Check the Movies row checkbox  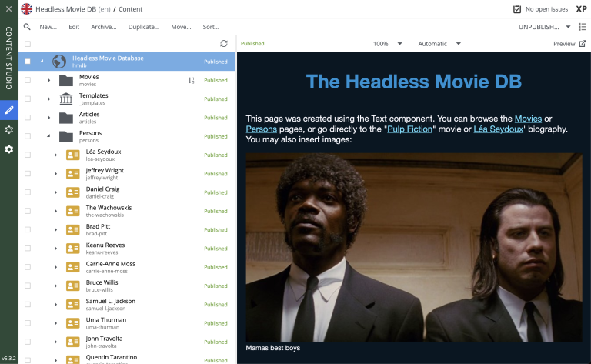tap(28, 80)
